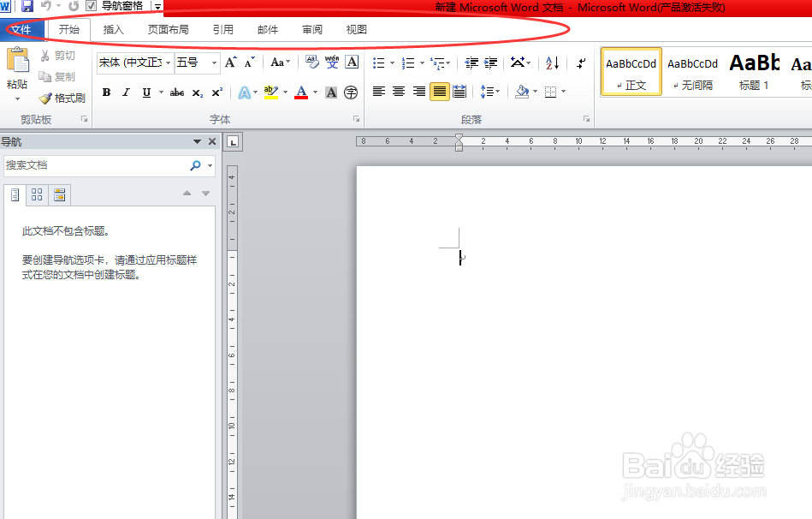
Task: Switch to the 审阅 tab
Action: [312, 30]
